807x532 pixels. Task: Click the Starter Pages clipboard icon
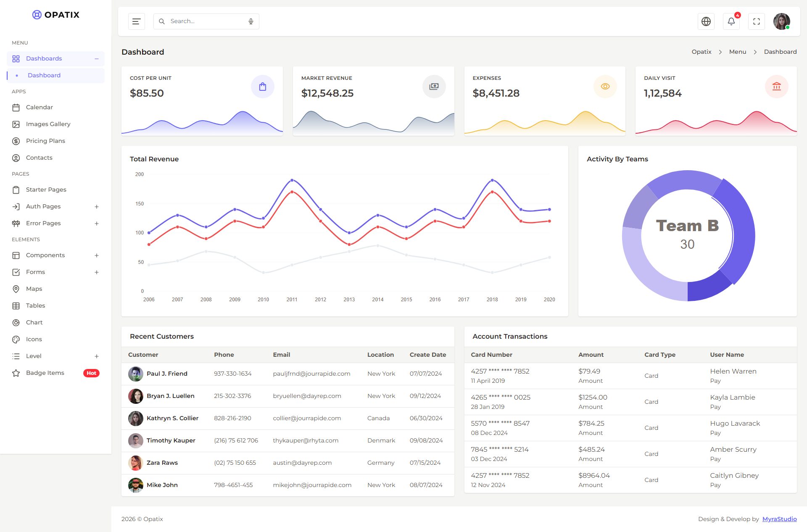[x=16, y=190]
